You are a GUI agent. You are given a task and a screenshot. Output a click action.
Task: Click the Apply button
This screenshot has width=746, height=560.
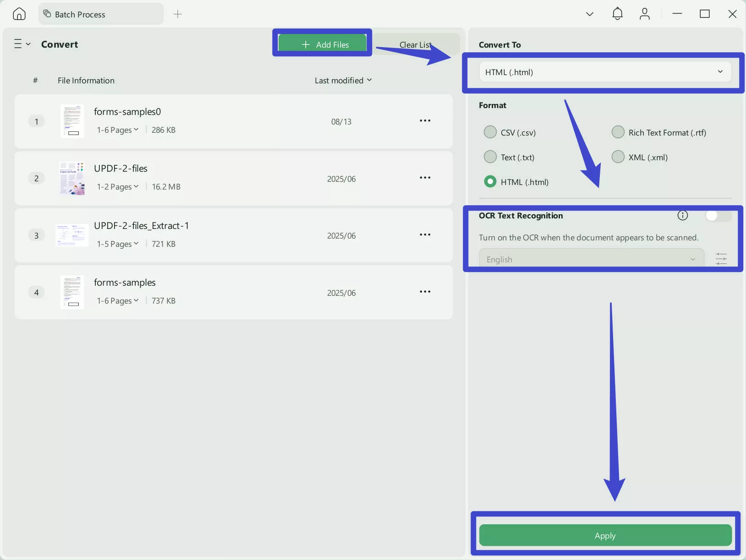tap(605, 535)
